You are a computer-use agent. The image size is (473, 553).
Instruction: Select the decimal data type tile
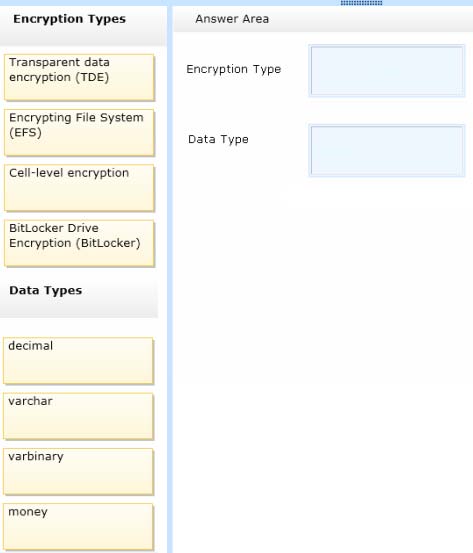78,361
